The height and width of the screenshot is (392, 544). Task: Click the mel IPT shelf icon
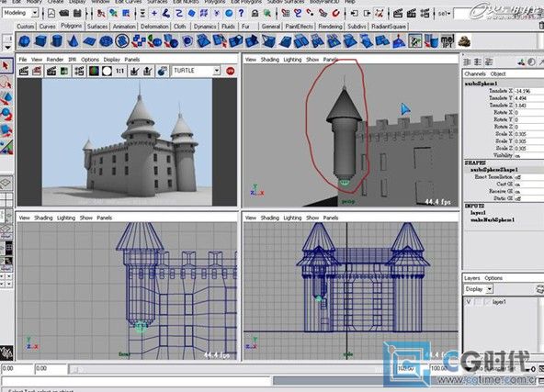(448, 41)
